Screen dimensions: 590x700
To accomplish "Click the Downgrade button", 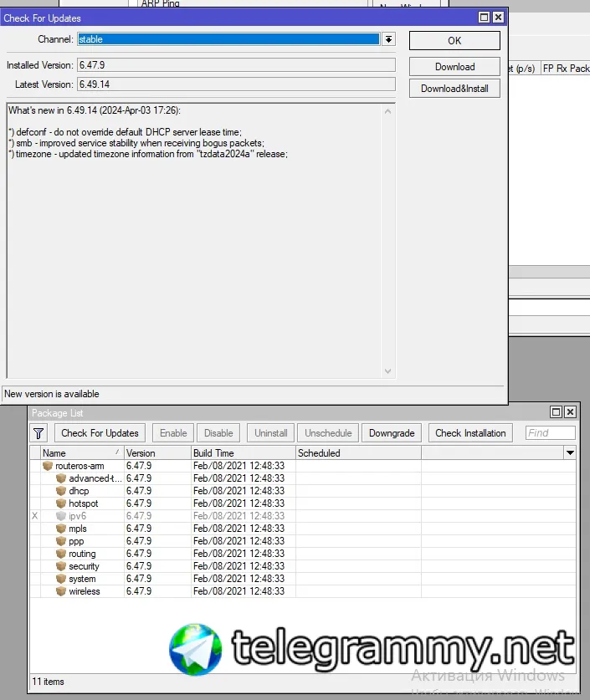I will [x=392, y=433].
